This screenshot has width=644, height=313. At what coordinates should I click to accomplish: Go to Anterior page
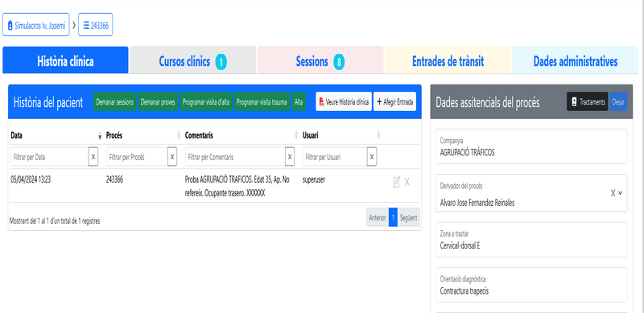click(x=378, y=217)
